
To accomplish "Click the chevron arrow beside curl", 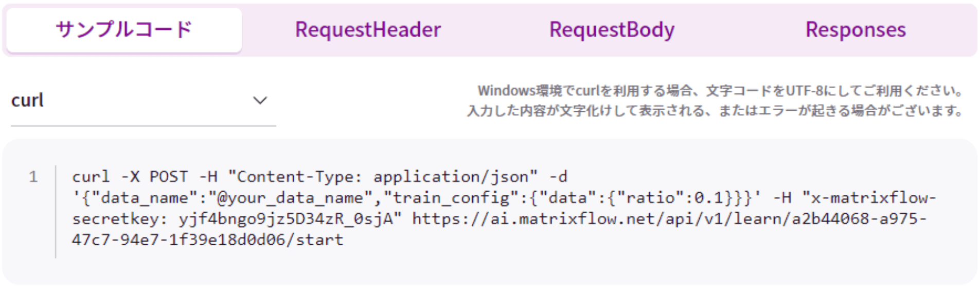I will point(260,100).
